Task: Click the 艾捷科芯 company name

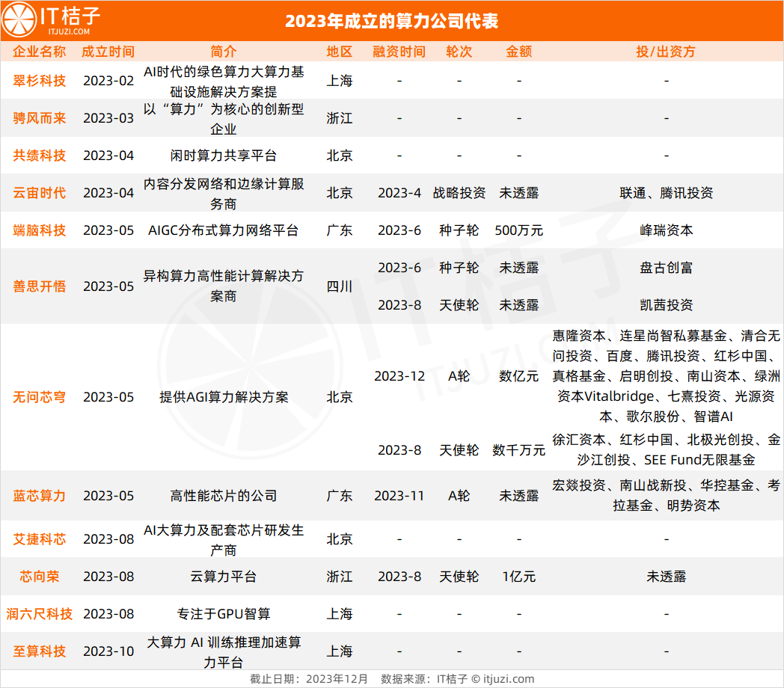Action: (x=39, y=539)
